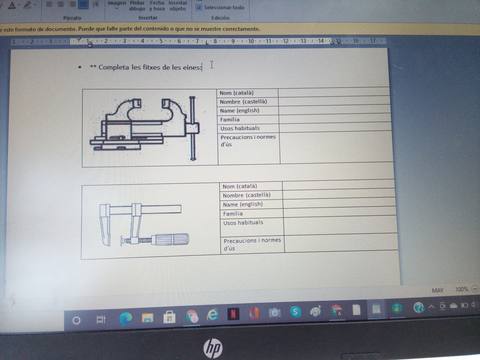480x360 pixels.
Task: Open File Explorer from taskbar
Action: click(x=147, y=318)
